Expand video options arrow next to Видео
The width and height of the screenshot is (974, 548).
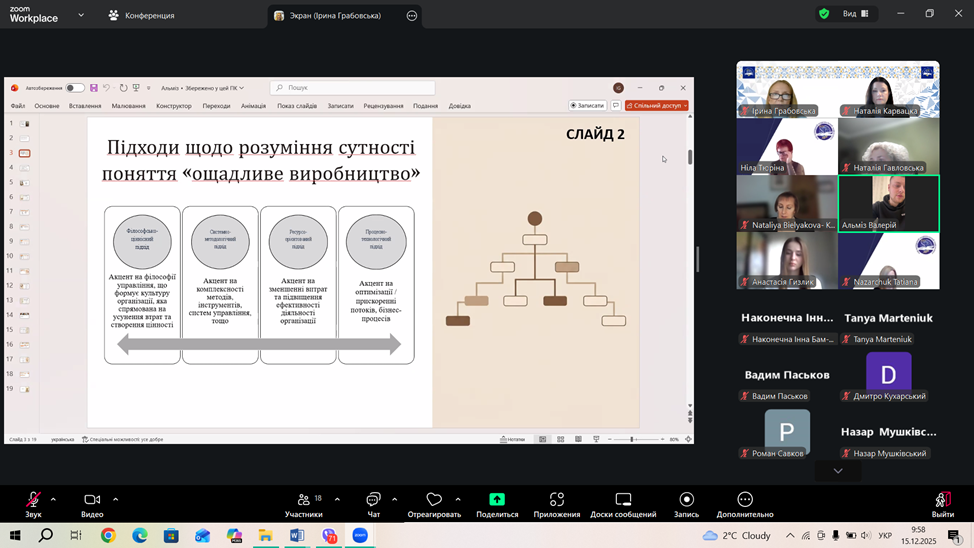[115, 499]
